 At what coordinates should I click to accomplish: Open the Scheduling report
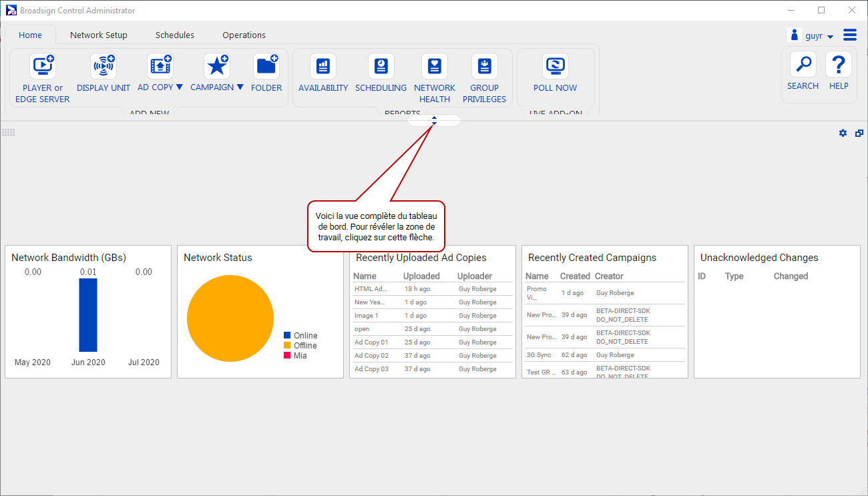point(381,66)
